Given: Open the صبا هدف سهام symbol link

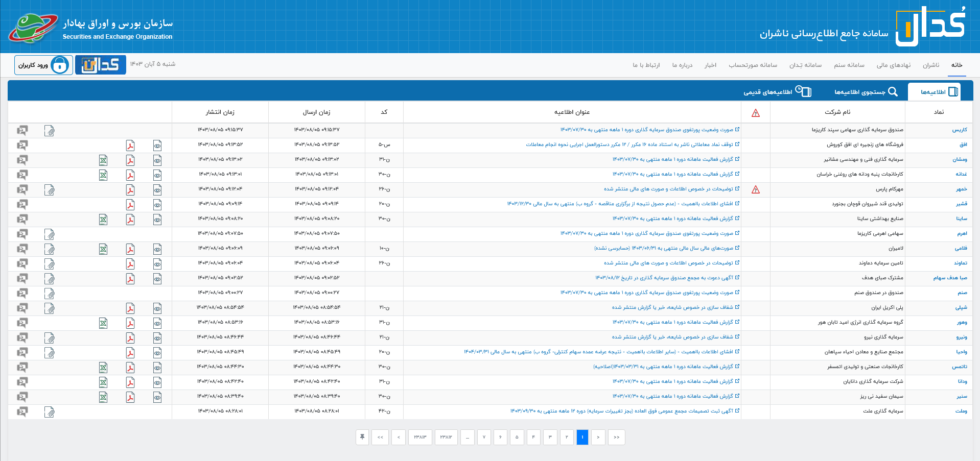Looking at the screenshot, I should point(950,278).
